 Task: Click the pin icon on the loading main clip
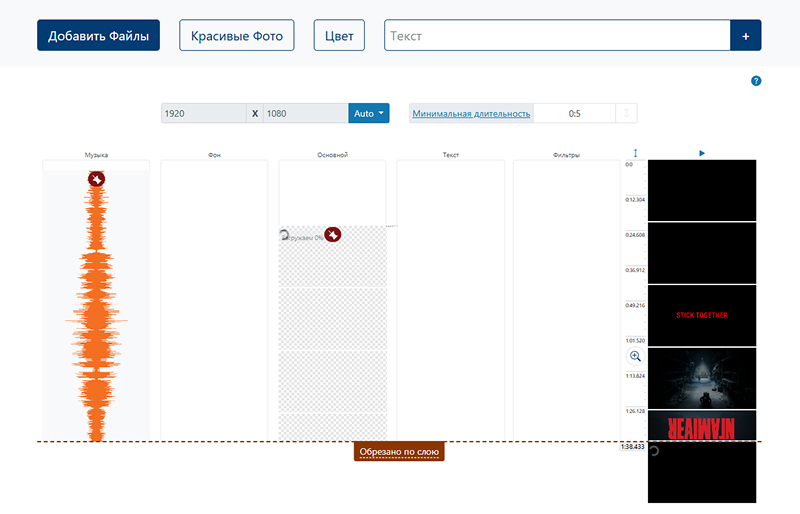pos(333,234)
